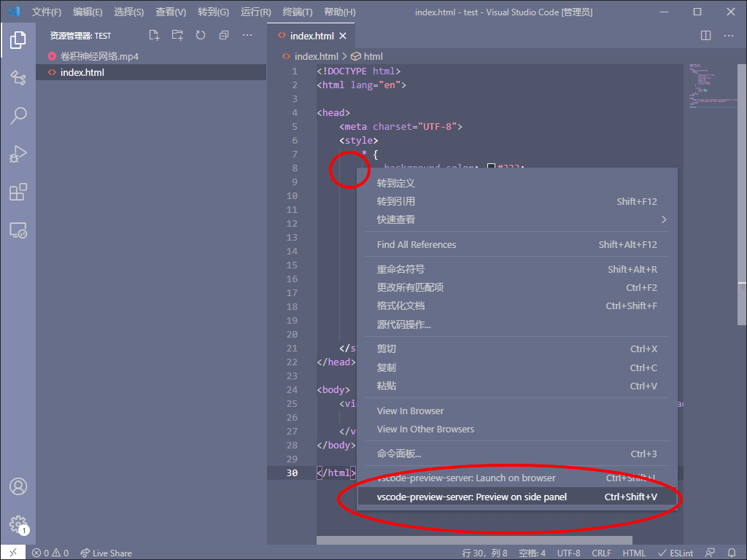Choose 重命名符号 in context menu

[x=517, y=269]
